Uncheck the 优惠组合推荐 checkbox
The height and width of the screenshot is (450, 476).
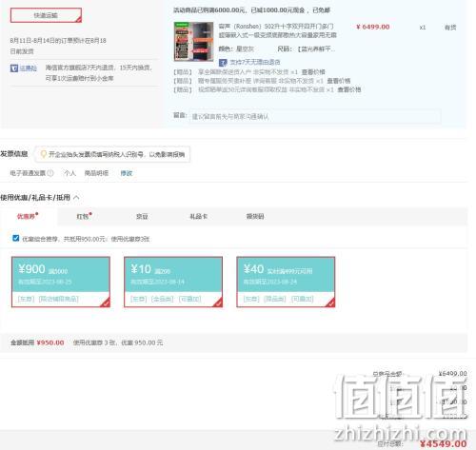pyautogui.click(x=15, y=238)
